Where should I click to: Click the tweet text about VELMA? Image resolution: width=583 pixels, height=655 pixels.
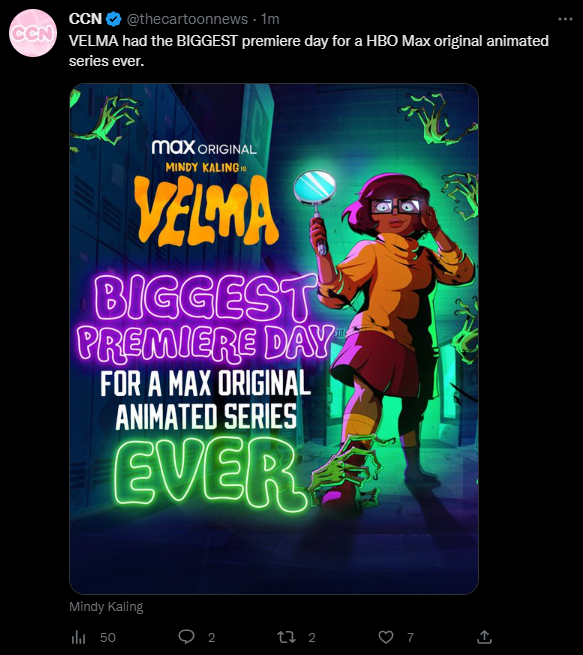pyautogui.click(x=309, y=51)
